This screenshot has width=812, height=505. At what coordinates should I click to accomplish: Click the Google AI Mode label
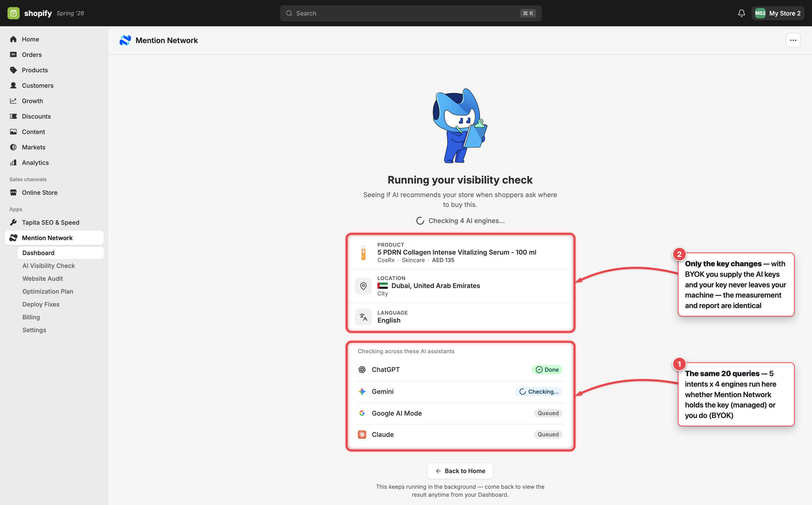(397, 413)
